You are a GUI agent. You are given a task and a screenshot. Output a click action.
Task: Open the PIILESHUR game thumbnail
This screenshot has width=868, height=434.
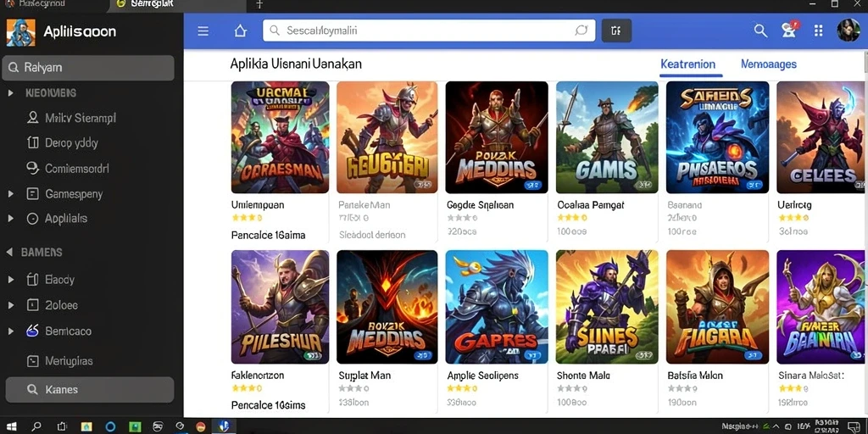[x=280, y=307]
